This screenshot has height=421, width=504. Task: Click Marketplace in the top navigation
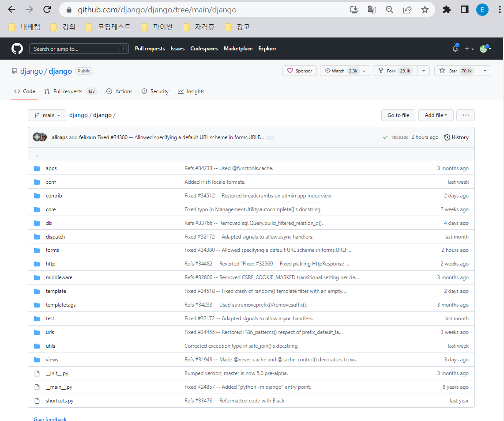(238, 49)
